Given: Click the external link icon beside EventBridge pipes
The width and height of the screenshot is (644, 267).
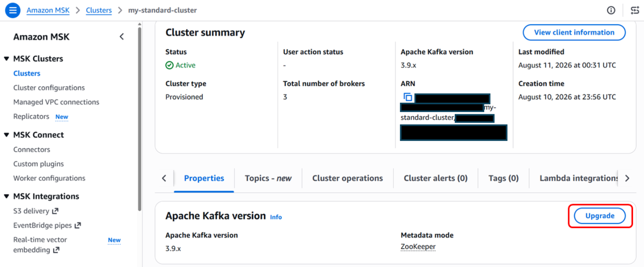Looking at the screenshot, I should tap(78, 225).
